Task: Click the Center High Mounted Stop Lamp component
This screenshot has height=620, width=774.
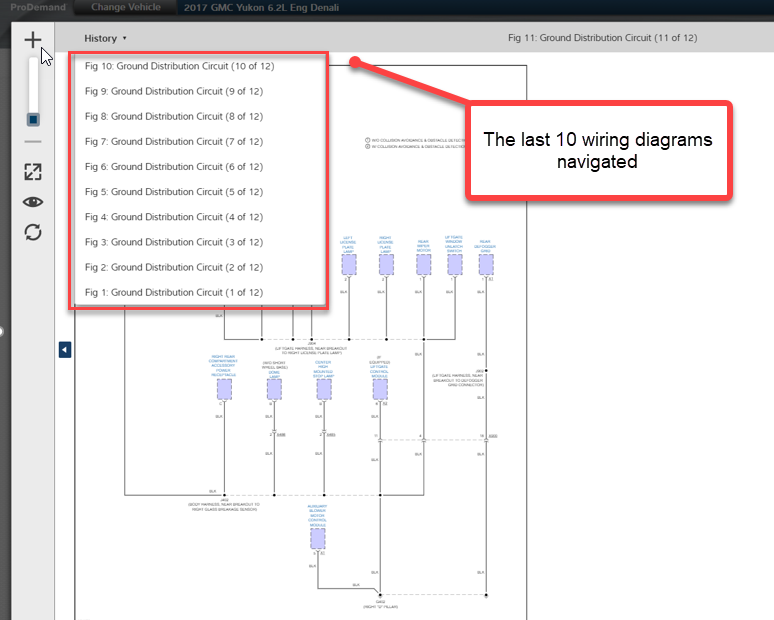Action: (x=323, y=389)
